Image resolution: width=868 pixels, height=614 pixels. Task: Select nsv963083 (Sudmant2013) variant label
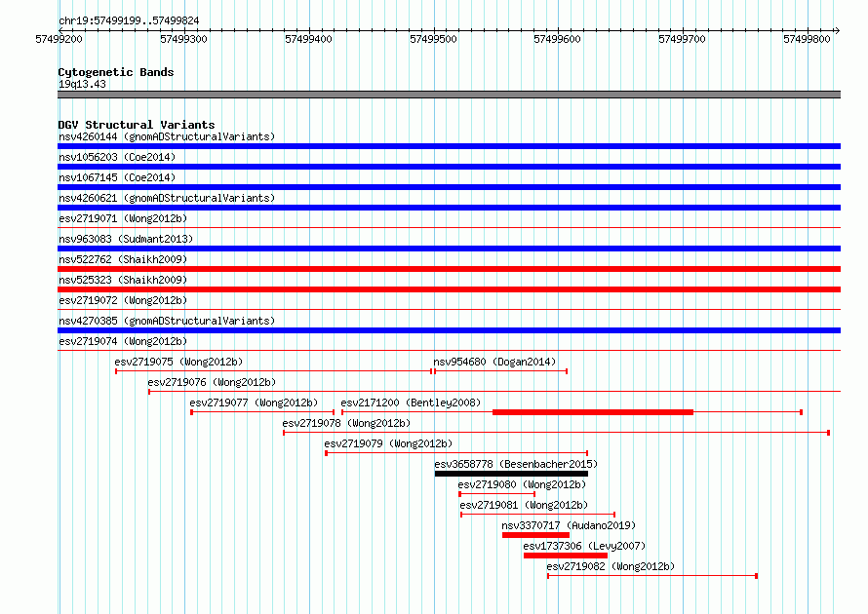(126, 239)
